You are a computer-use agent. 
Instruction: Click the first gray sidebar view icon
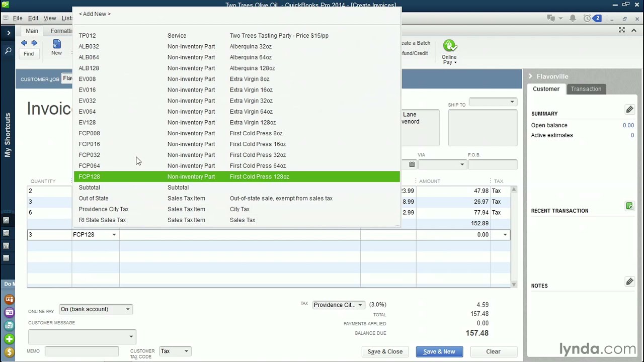[6, 220]
